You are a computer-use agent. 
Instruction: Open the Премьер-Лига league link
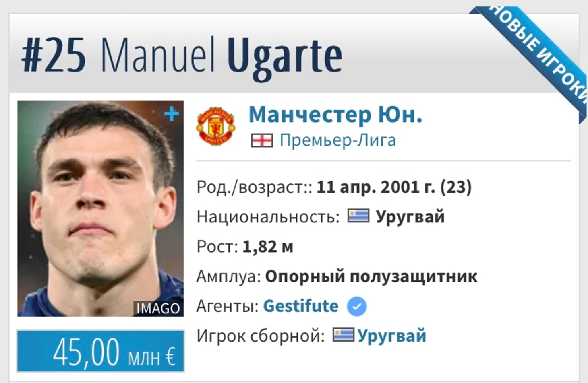click(338, 140)
